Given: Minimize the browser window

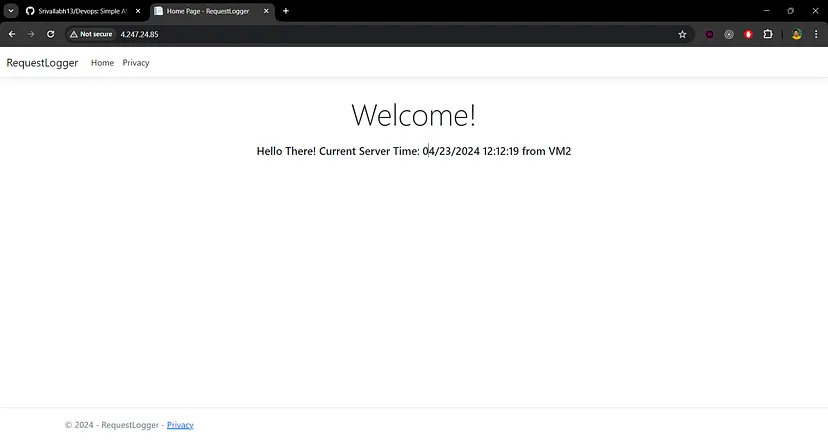Looking at the screenshot, I should (x=766, y=11).
